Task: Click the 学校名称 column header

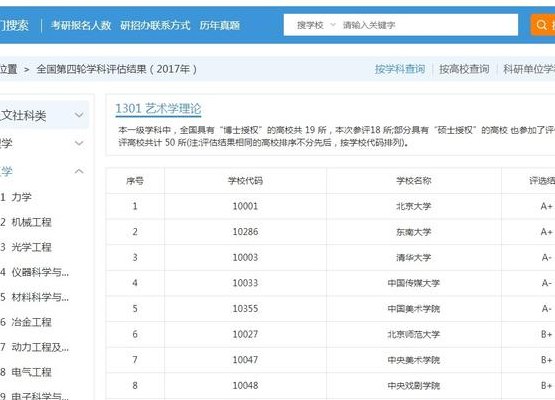Action: (x=413, y=181)
